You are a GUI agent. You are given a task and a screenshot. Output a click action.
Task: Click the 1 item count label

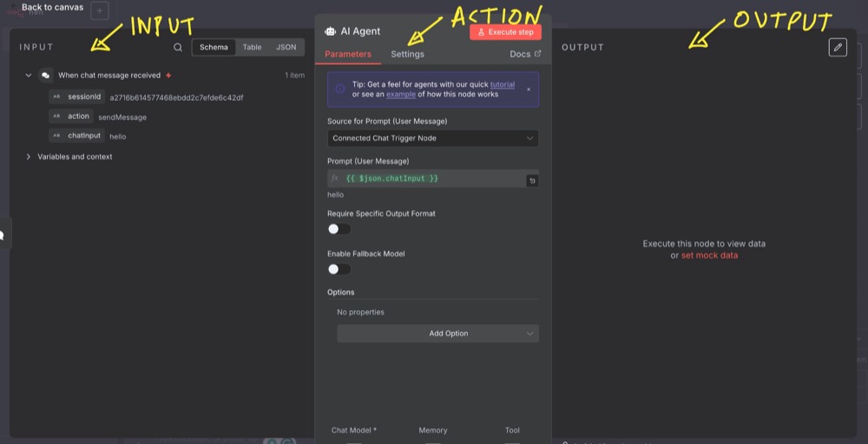(x=294, y=76)
